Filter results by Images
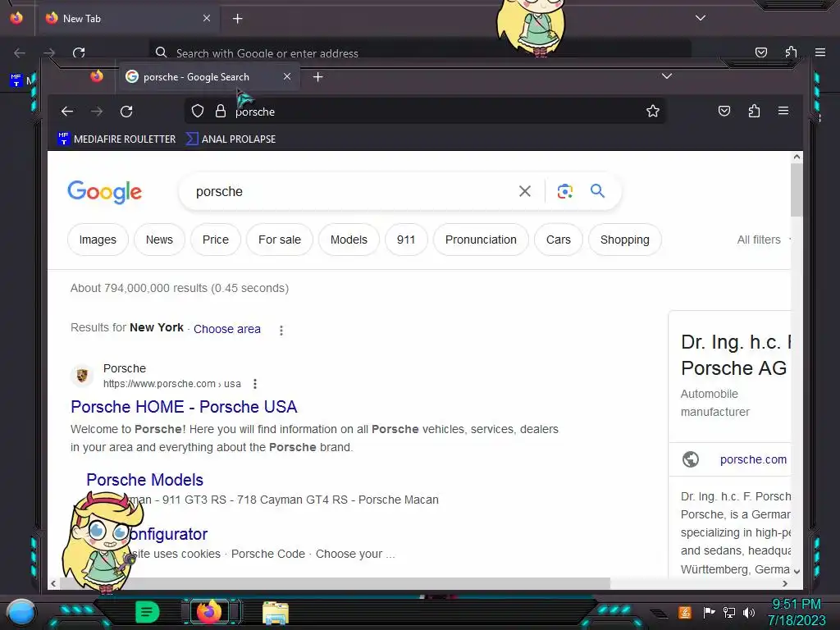This screenshot has height=630, width=840. 98,240
